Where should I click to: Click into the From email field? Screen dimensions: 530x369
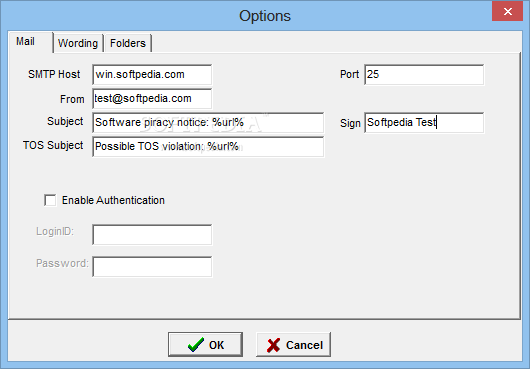coord(152,99)
